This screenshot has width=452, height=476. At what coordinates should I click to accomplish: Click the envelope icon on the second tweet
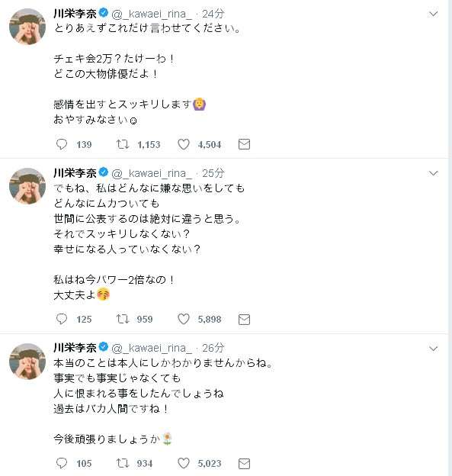click(244, 320)
